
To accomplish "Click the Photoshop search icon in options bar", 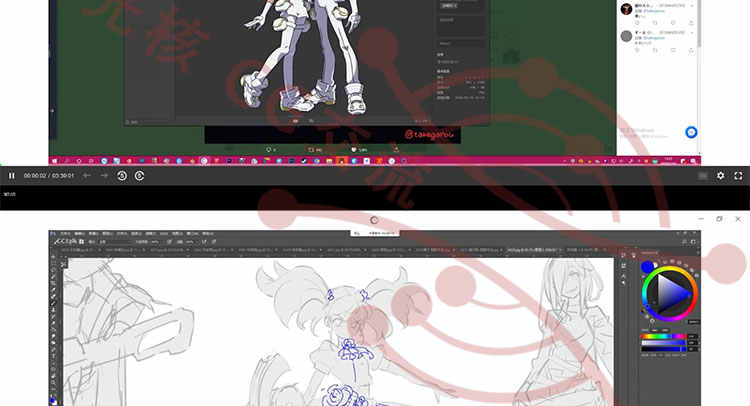I will [684, 242].
